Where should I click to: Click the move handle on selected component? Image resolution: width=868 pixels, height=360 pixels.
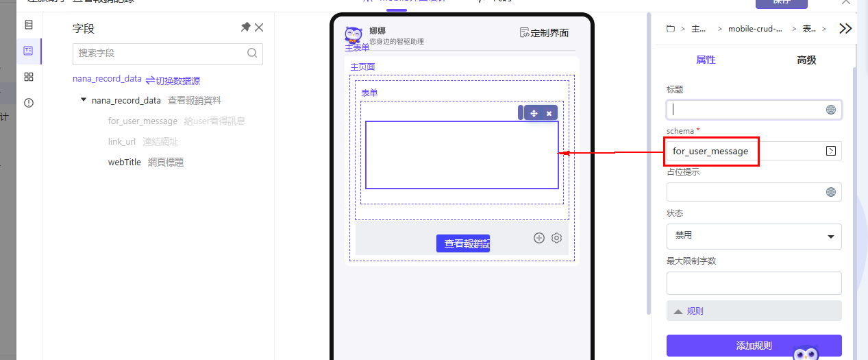pyautogui.click(x=534, y=113)
